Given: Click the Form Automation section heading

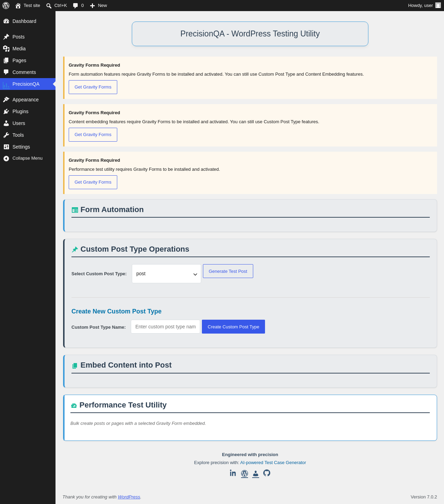Looking at the screenshot, I should tap(112, 210).
